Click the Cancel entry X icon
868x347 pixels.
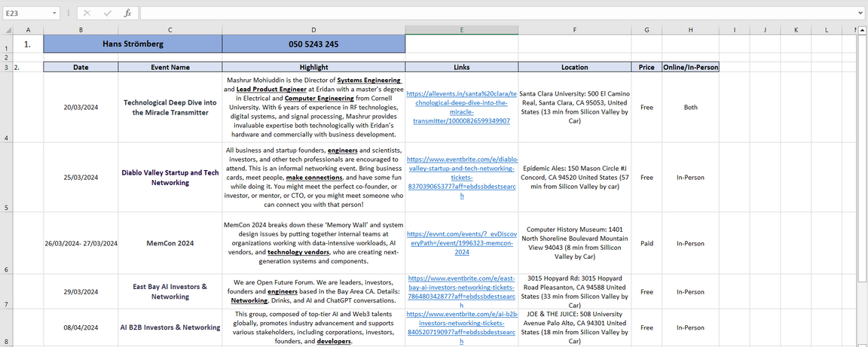click(87, 14)
